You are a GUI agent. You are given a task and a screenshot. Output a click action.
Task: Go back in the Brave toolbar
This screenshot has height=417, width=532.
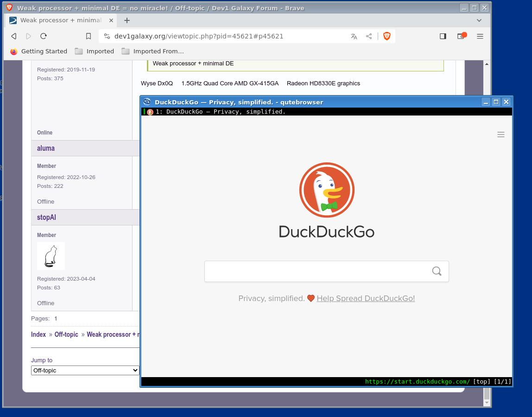tap(14, 36)
